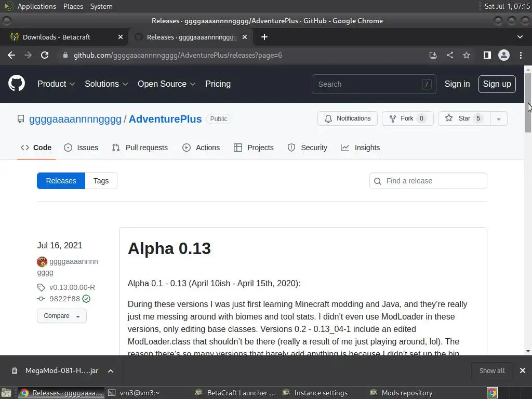The height and width of the screenshot is (399, 532).
Task: Expand MegaMod jar download options chevron
Action: [x=111, y=371]
